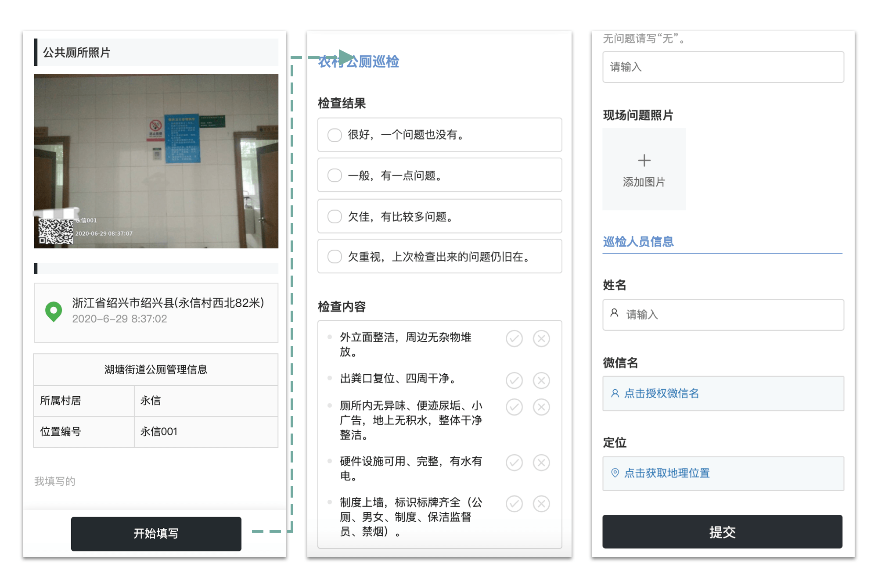Focus the problem description 请输入 field

pyautogui.click(x=723, y=67)
